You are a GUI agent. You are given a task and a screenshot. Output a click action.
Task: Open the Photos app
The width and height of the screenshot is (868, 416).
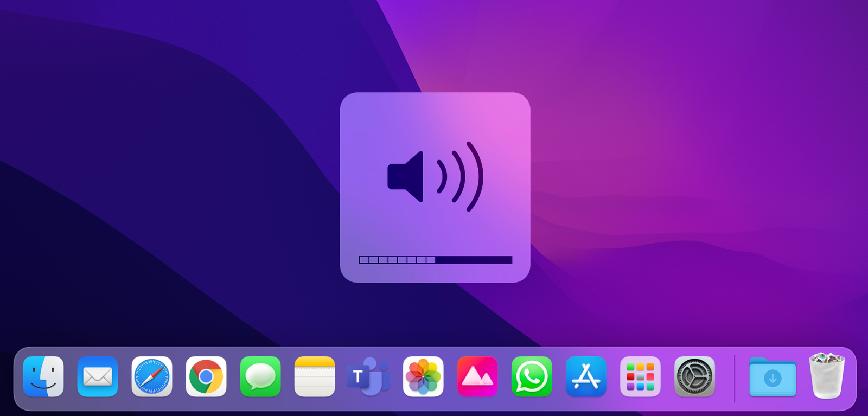(x=423, y=376)
